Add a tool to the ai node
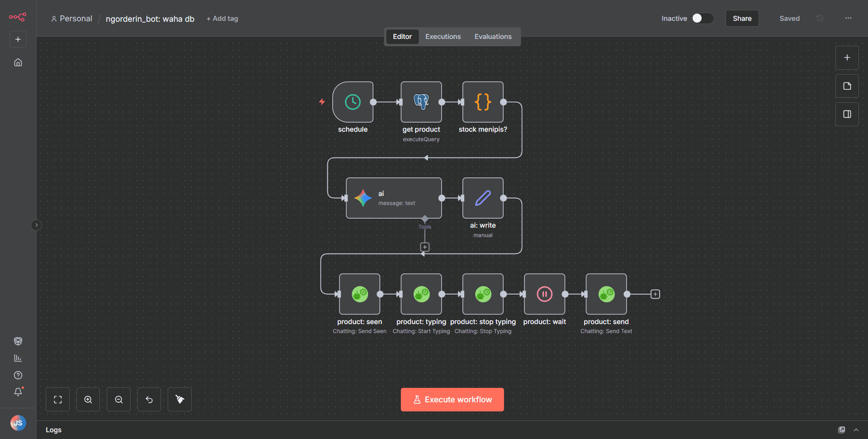The image size is (868, 439). [x=425, y=247]
